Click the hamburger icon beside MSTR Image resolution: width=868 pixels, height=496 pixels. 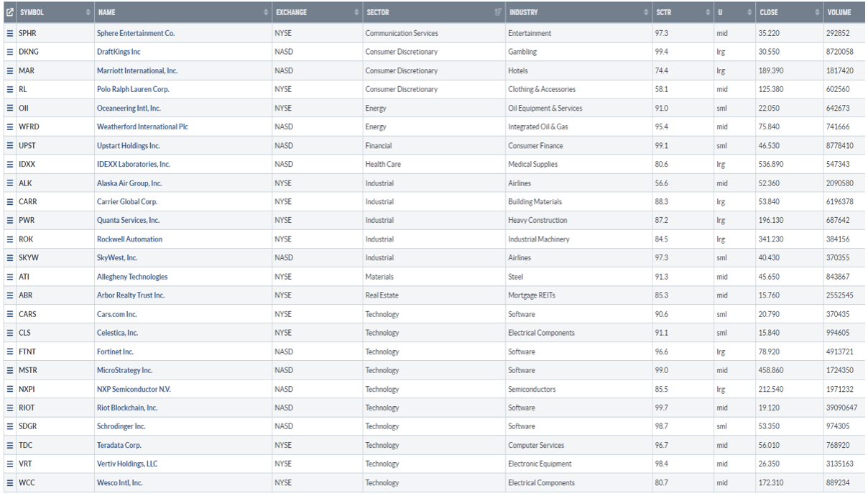10,370
